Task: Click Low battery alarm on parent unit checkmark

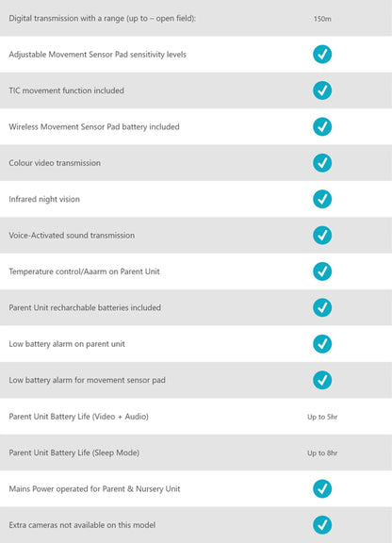Action: tap(322, 344)
